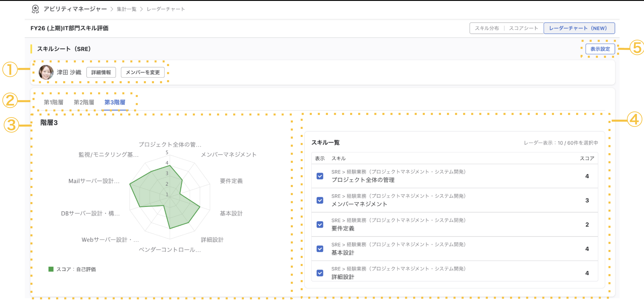This screenshot has height=305, width=644.
Task: Click レーダー表示：10 / 60件を選択中 text
Action: 561,143
